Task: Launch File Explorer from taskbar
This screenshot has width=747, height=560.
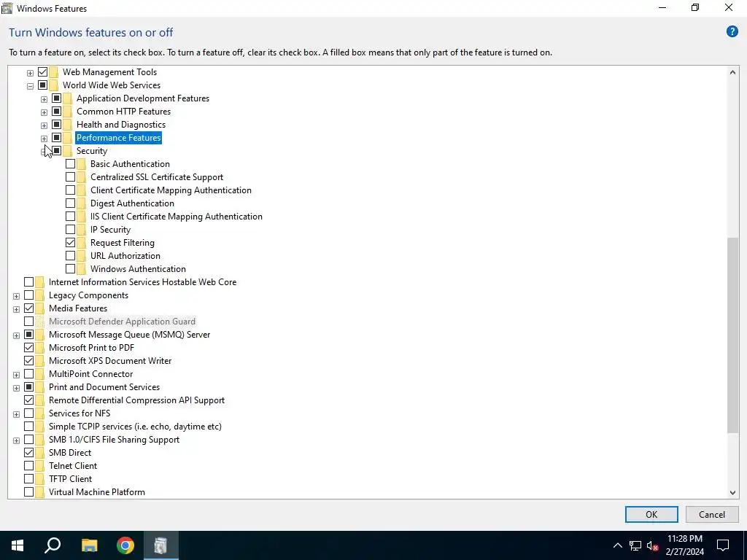Action: [89, 545]
